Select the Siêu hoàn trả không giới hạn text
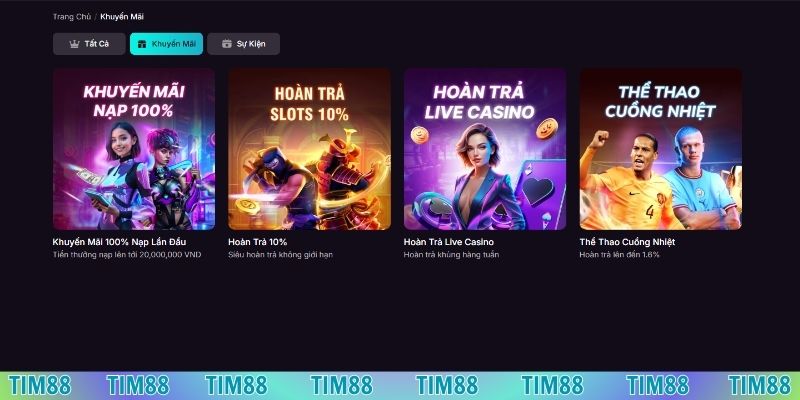The height and width of the screenshot is (400, 800). pos(280,255)
